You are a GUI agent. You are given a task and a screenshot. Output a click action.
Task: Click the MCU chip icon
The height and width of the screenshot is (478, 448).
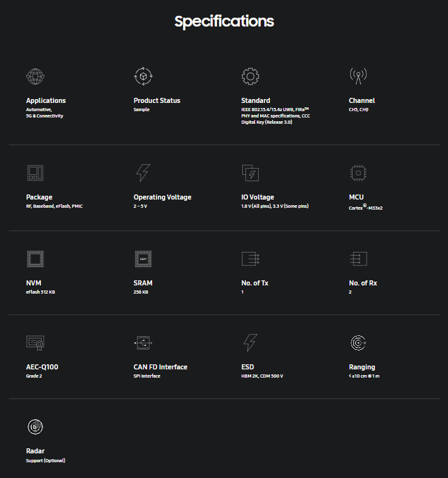(x=358, y=173)
